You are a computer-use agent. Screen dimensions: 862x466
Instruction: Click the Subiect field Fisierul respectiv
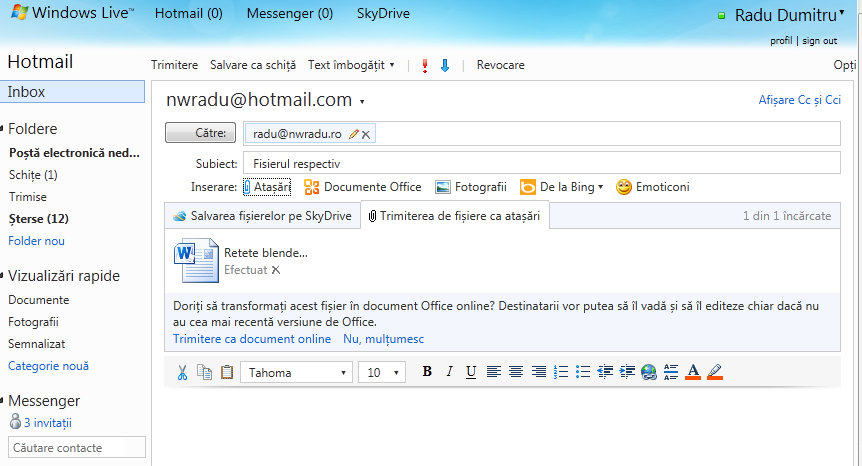coord(541,163)
